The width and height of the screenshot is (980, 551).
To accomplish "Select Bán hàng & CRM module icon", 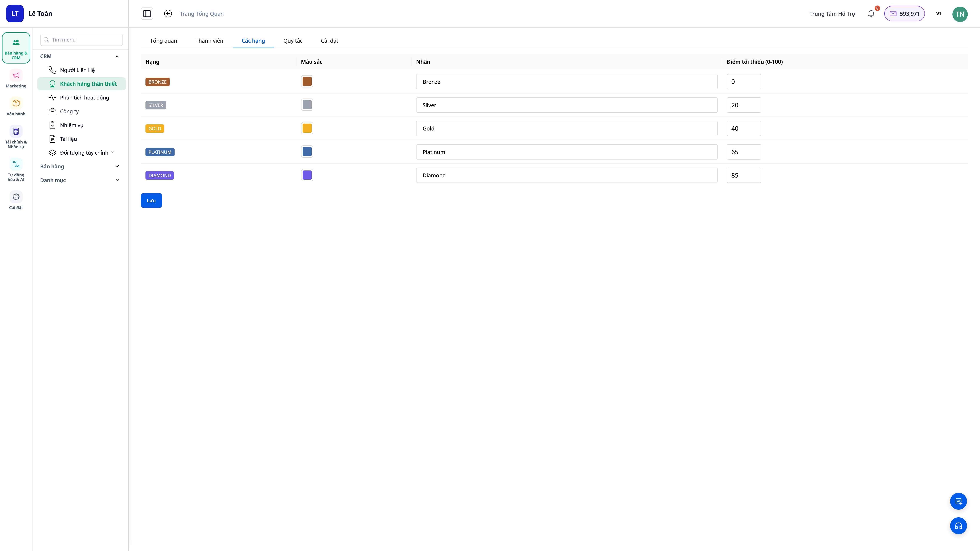I will point(16,48).
